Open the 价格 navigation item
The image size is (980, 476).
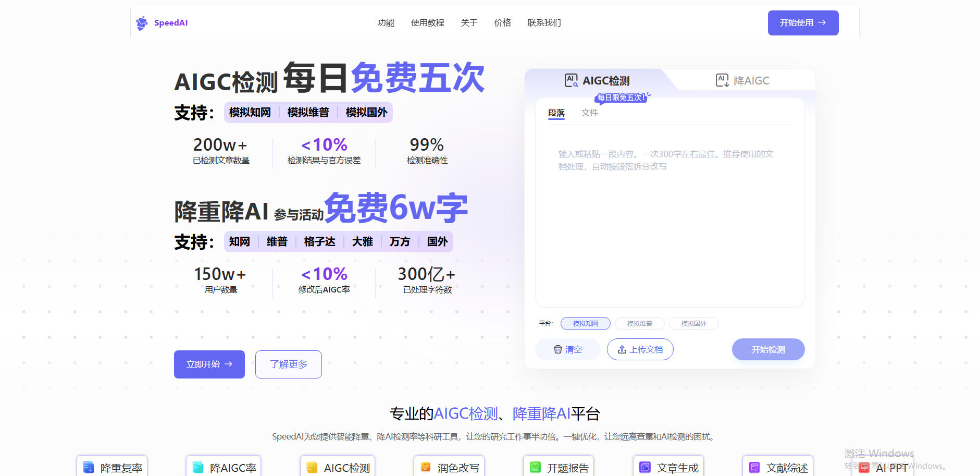503,23
